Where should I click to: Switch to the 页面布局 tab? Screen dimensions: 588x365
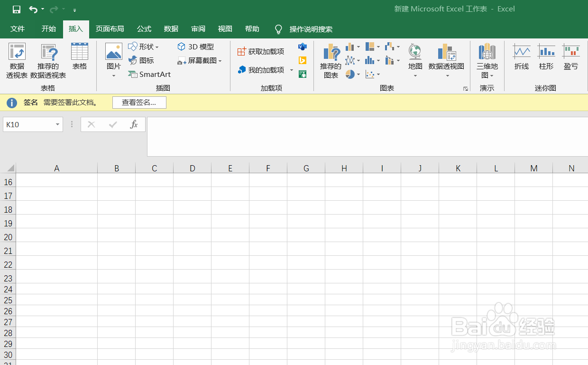[110, 29]
